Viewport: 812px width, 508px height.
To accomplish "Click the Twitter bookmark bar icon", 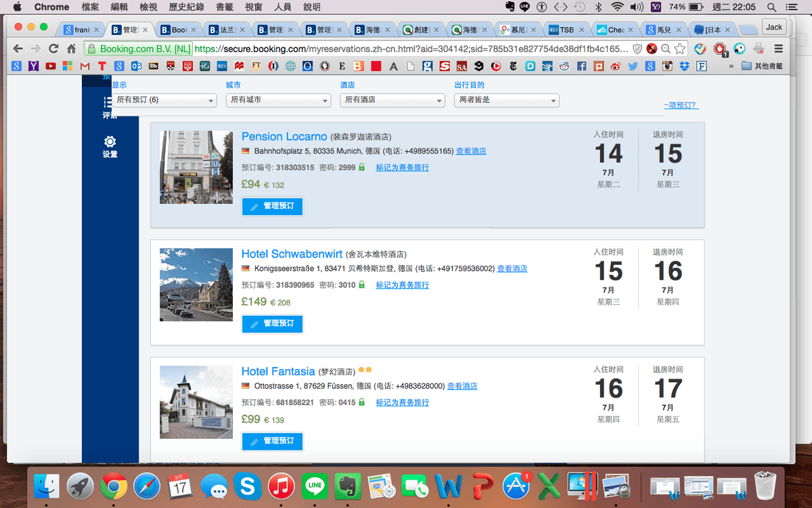I will click(x=631, y=66).
